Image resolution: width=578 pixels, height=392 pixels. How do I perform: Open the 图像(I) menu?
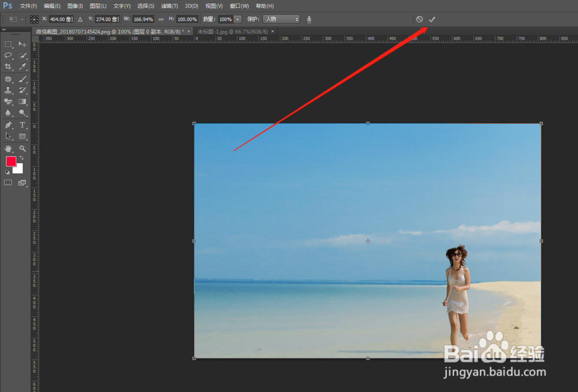pos(75,6)
